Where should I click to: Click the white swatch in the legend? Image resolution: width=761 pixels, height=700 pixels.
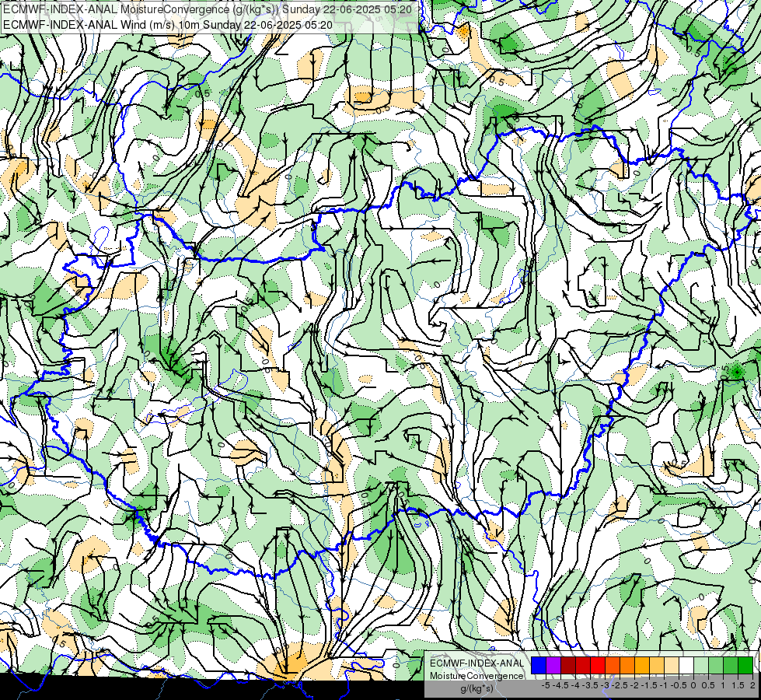(686, 666)
